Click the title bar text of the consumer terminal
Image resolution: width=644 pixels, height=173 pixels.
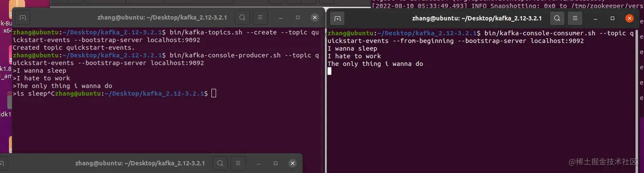pyautogui.click(x=477, y=19)
